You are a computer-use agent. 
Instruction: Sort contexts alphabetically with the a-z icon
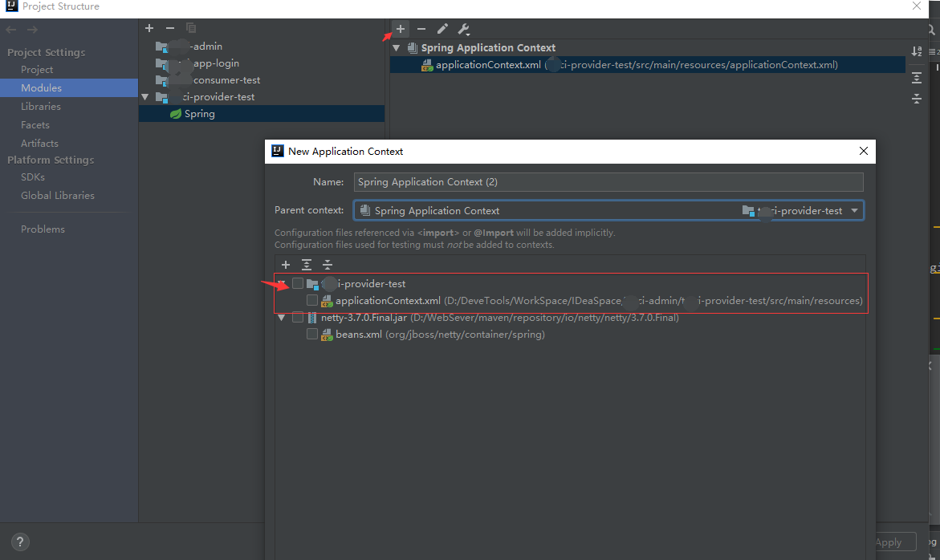tap(916, 50)
